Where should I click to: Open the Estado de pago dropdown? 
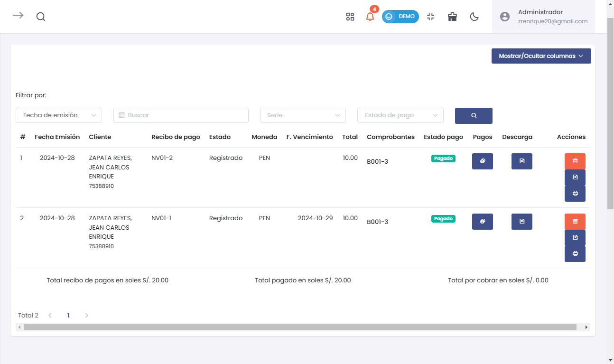point(400,115)
